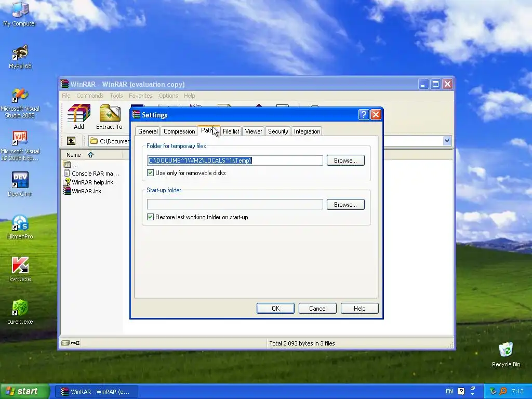Screen dimensions: 532x399
Task: Click the Add toolbar icon in WinRAR
Action: click(79, 117)
